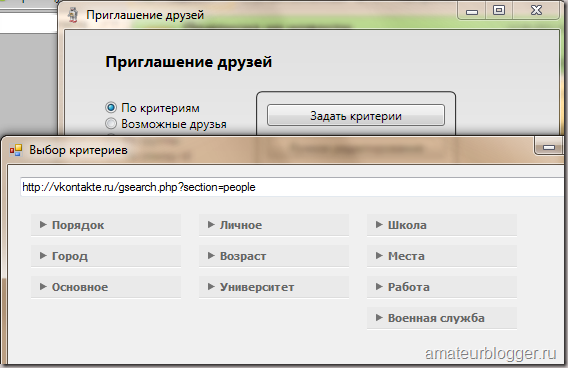This screenshot has width=568, height=368.
Task: Expand the 'Работа' criteria section
Action: pos(442,287)
